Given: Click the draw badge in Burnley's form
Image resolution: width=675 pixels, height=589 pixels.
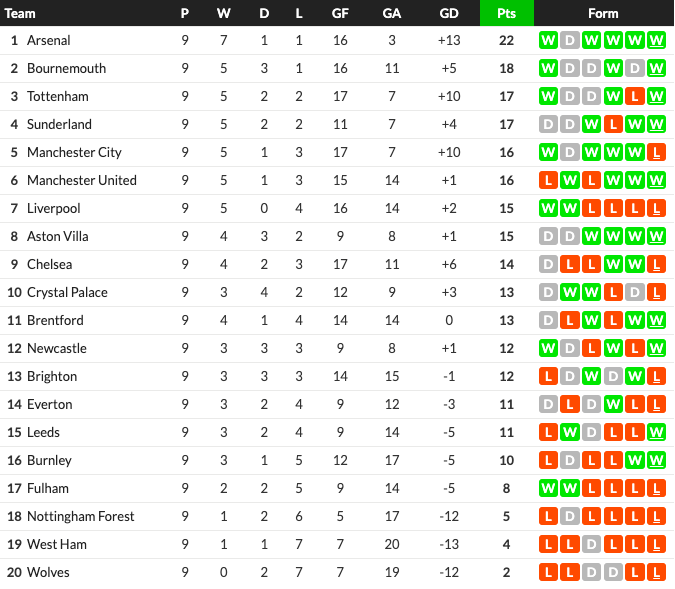Looking at the screenshot, I should coord(569,461).
